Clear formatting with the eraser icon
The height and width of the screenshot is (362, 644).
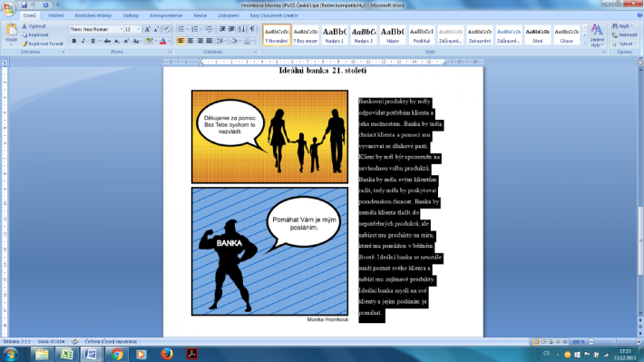[167, 30]
